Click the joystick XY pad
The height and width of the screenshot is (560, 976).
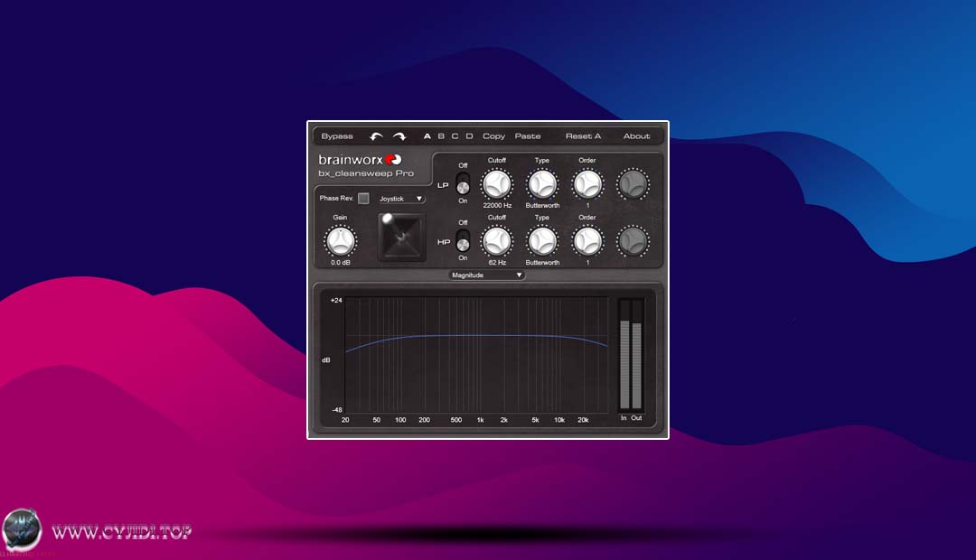pyautogui.click(x=402, y=237)
